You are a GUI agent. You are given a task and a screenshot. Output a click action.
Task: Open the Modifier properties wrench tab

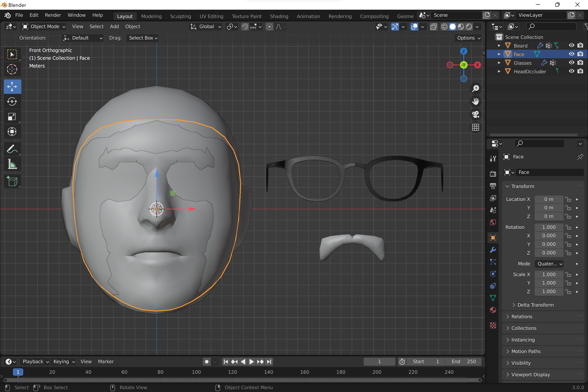(x=493, y=250)
